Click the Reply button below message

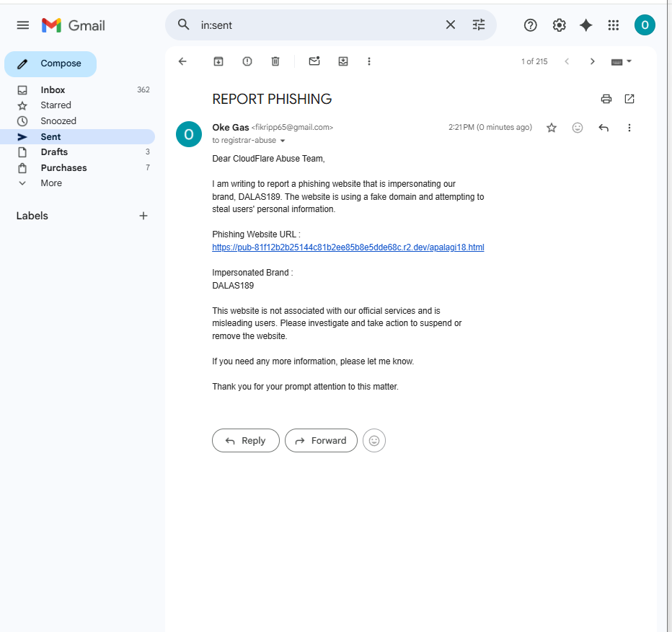tap(246, 440)
